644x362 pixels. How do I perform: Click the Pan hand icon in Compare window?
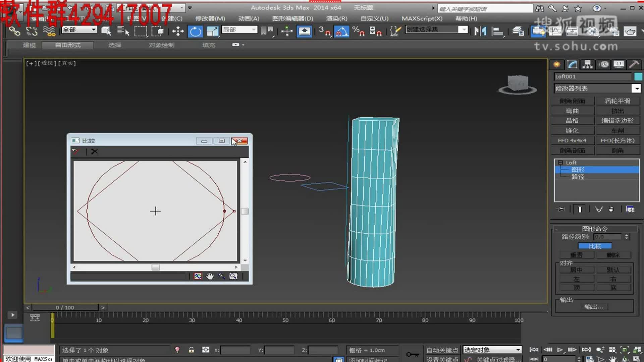(x=210, y=276)
